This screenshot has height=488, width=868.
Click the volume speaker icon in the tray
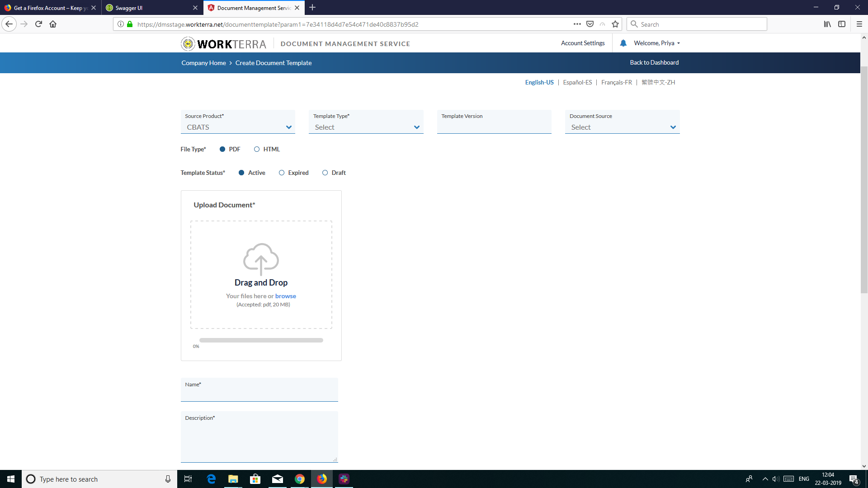[776, 479]
